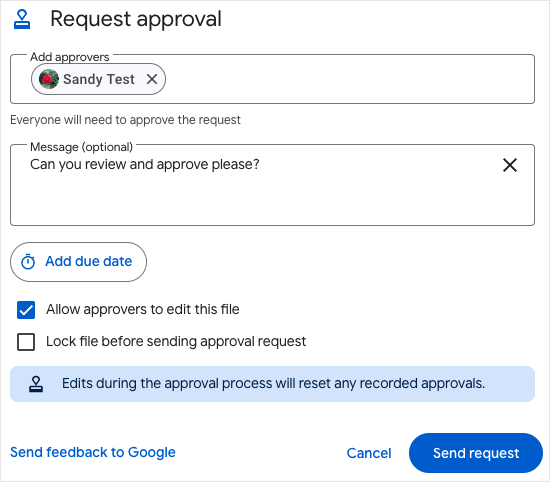550x482 pixels.
Task: Click the stamp icon in the blue notice
Action: (x=36, y=384)
